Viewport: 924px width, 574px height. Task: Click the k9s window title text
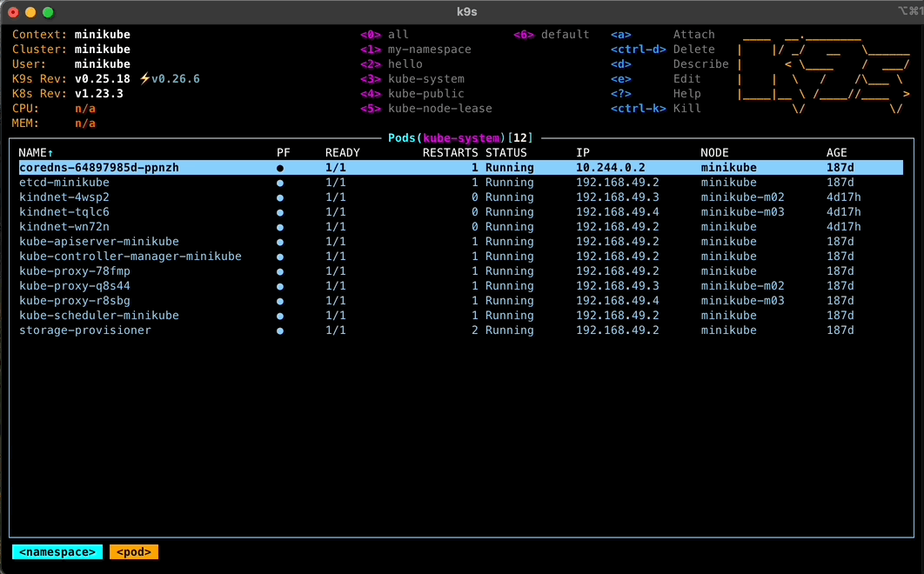(x=466, y=12)
